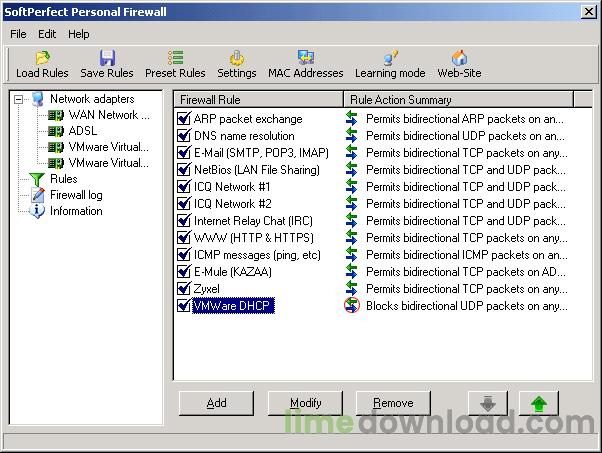This screenshot has width=602, height=453.
Task: Open the File menu
Action: (18, 34)
